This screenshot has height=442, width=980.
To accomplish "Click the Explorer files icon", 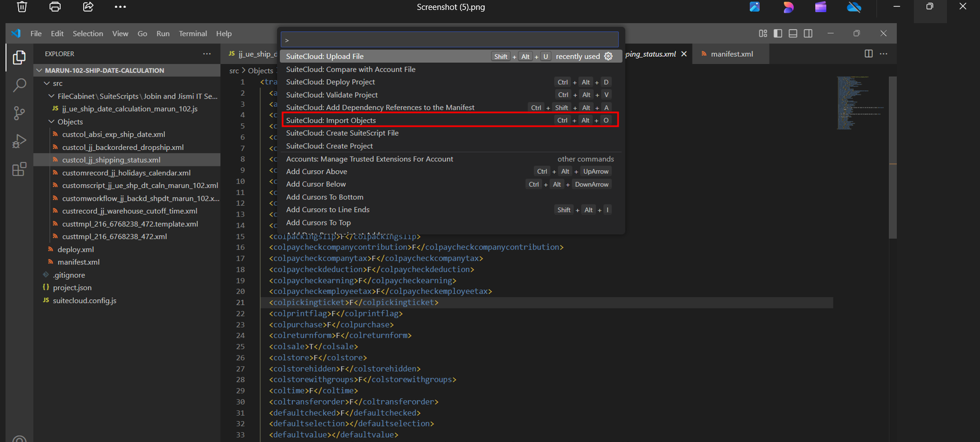I will [x=19, y=57].
